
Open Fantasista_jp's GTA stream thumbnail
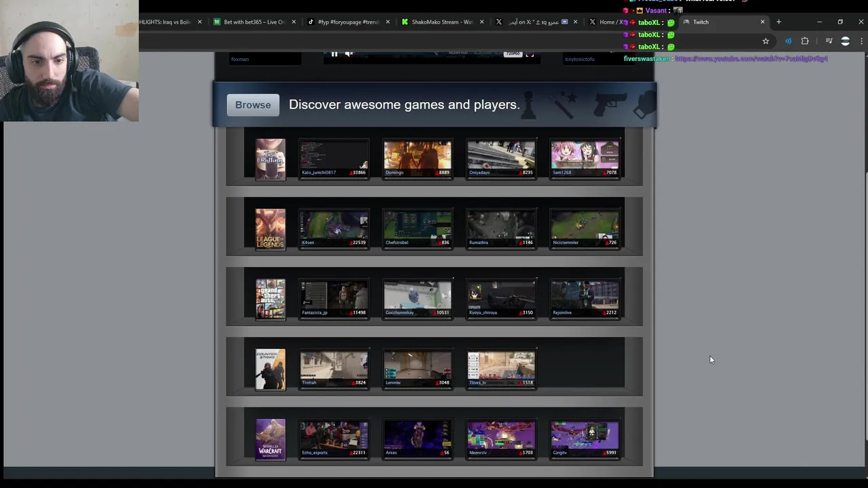click(x=334, y=299)
